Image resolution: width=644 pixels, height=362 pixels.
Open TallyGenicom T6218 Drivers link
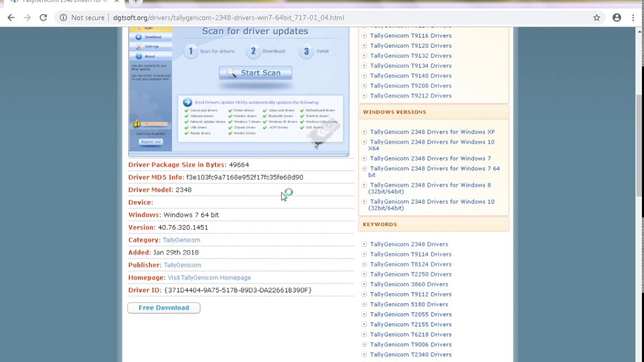coord(411,335)
